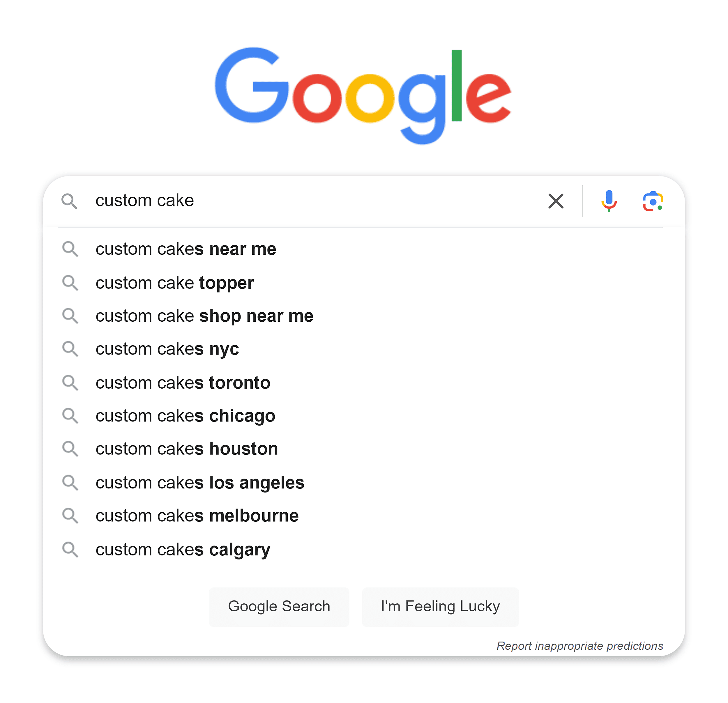Select the "custom cakes toronto" suggestion
The width and height of the screenshot is (728, 703).
pos(182,383)
